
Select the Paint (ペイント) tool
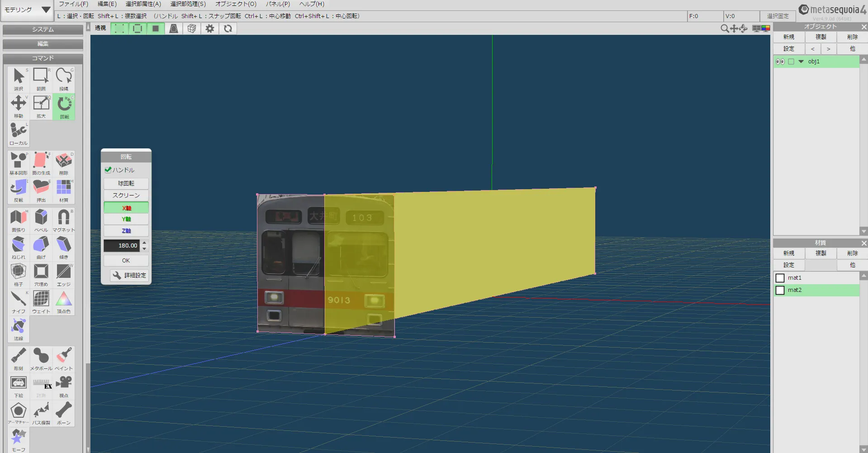click(64, 358)
